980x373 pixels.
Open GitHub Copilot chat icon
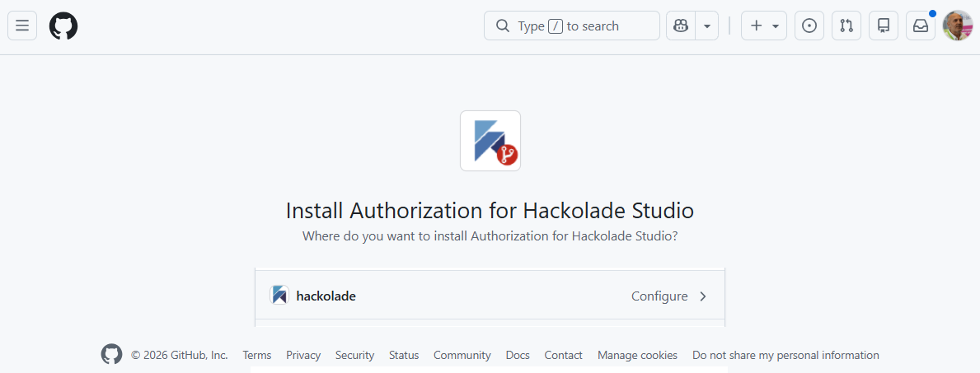682,26
